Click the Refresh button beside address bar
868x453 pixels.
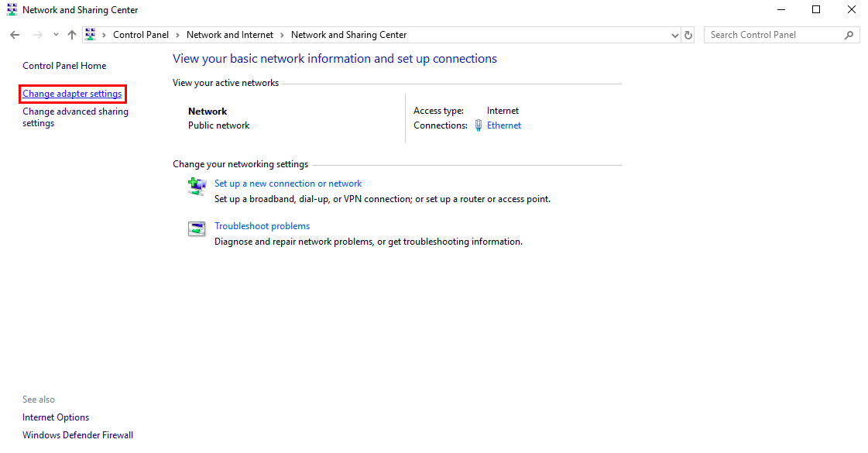(688, 35)
